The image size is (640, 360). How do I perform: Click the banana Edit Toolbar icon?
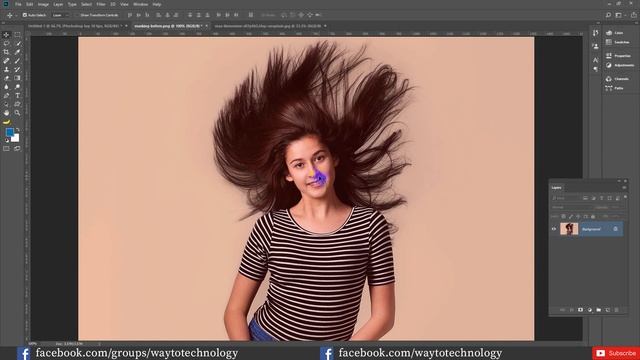click(x=6, y=122)
